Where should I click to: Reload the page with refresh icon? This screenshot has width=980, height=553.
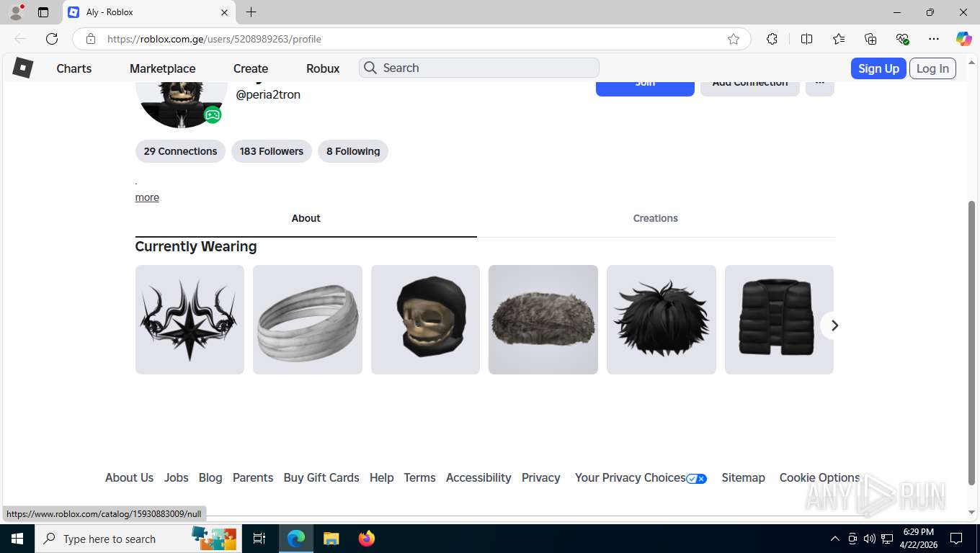(x=52, y=39)
